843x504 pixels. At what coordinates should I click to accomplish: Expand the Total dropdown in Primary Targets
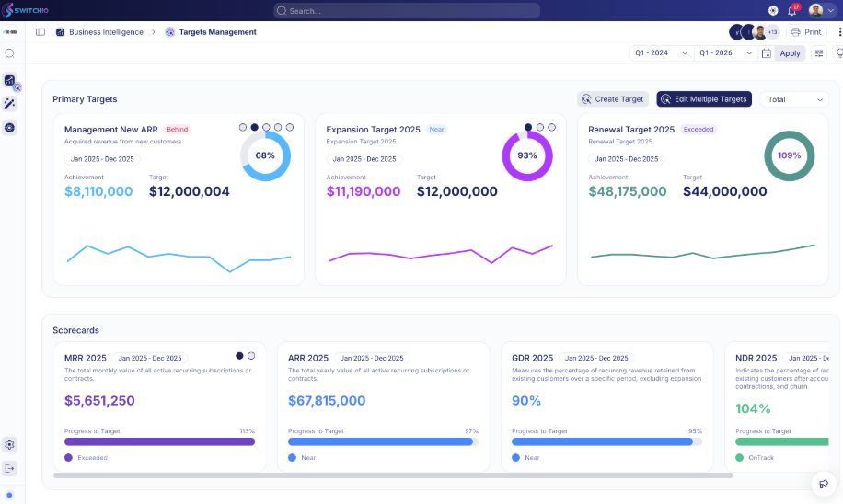(794, 99)
